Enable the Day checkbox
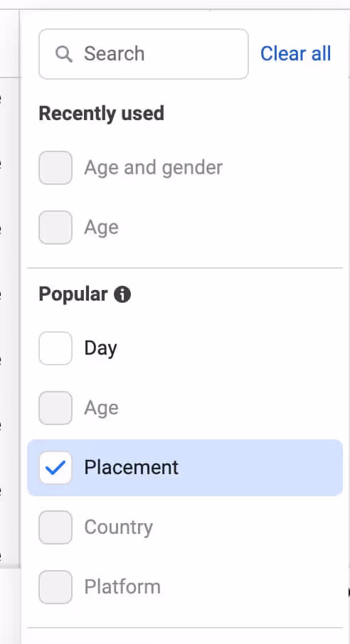Screen dimensions: 350x644 pos(55,348)
